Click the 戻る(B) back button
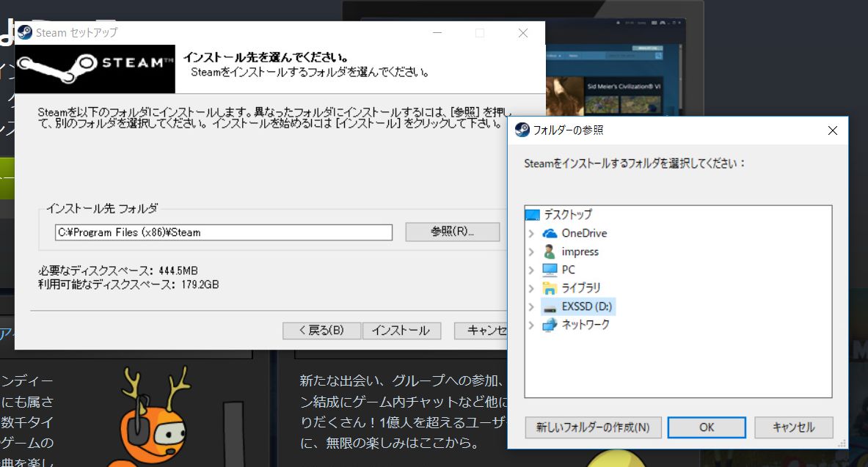 pos(321,331)
